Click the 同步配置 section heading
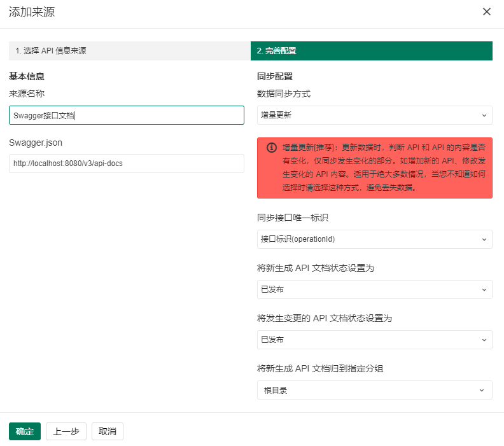 pyautogui.click(x=275, y=76)
